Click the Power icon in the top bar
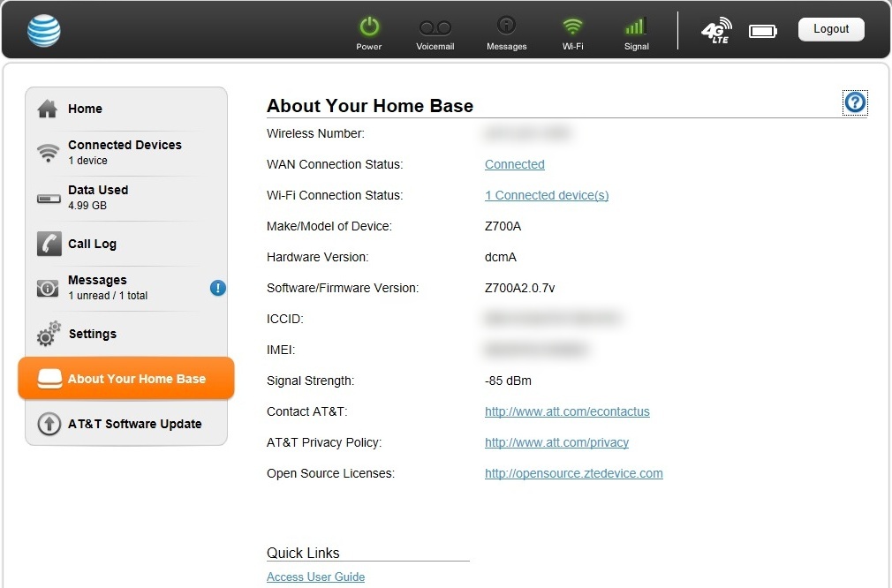 (369, 26)
